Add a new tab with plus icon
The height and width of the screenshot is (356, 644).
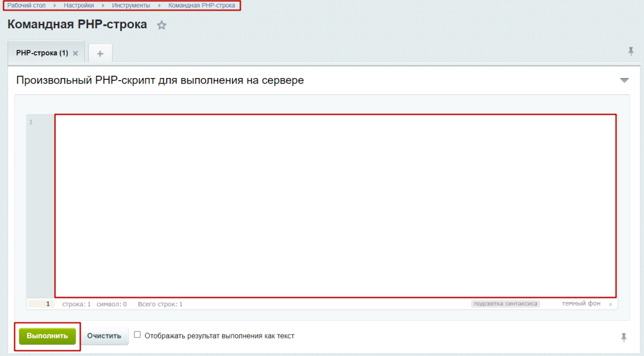[x=100, y=53]
